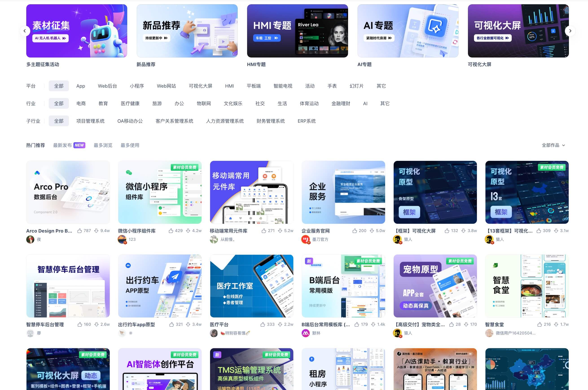Filter platform by HMI

pyautogui.click(x=230, y=86)
